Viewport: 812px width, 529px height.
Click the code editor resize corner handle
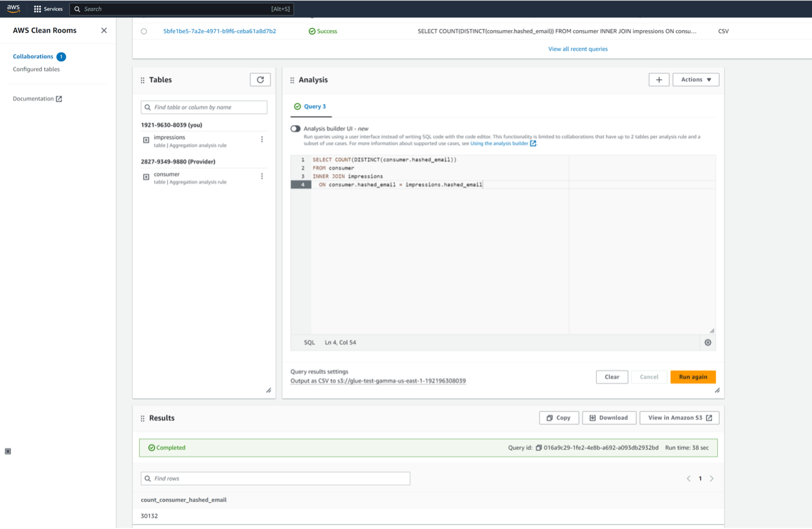pos(711,331)
